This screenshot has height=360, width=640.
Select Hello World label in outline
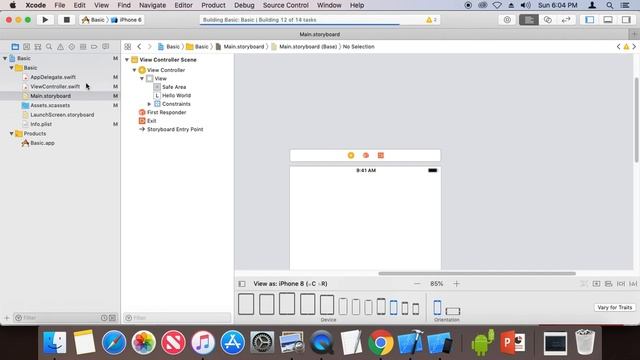pyautogui.click(x=176, y=96)
